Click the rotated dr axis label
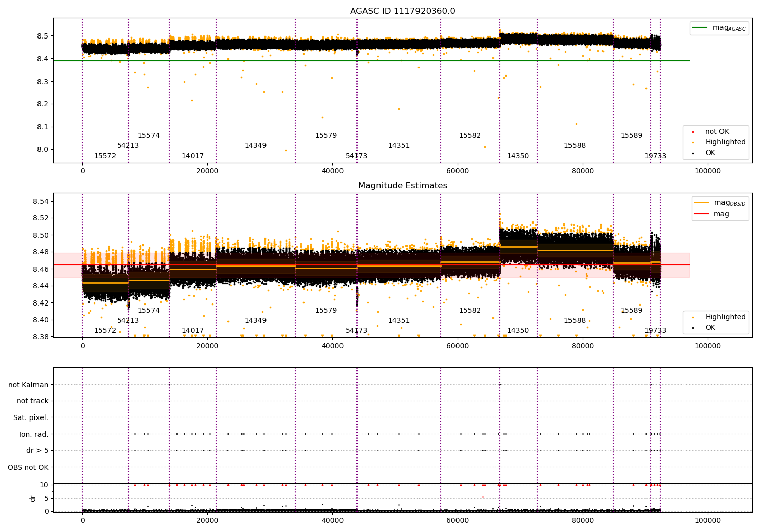 tap(33, 498)
